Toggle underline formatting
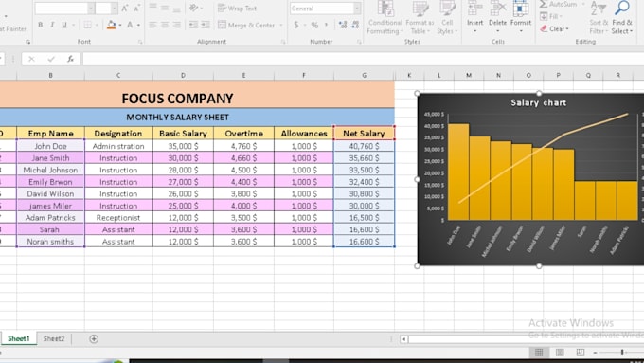The image size is (644, 363). [64, 25]
